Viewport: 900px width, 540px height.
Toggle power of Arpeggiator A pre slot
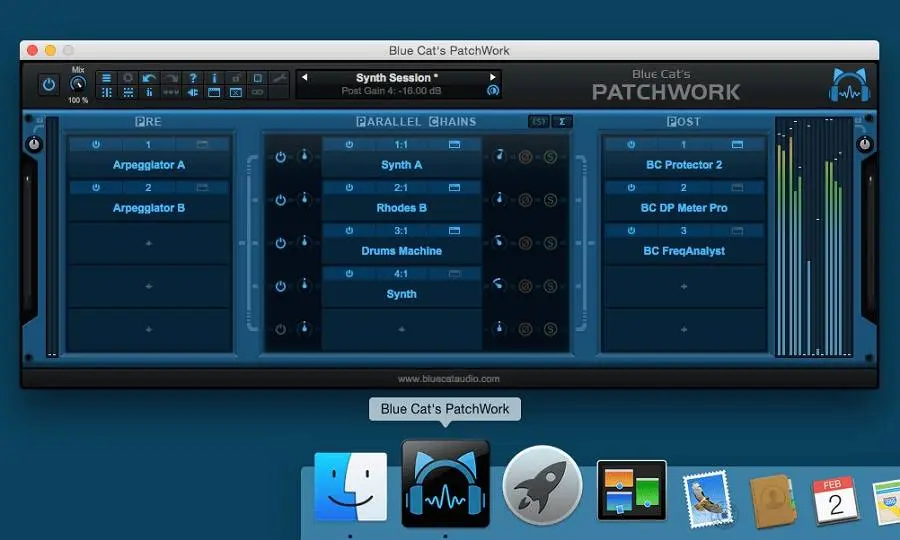point(96,145)
